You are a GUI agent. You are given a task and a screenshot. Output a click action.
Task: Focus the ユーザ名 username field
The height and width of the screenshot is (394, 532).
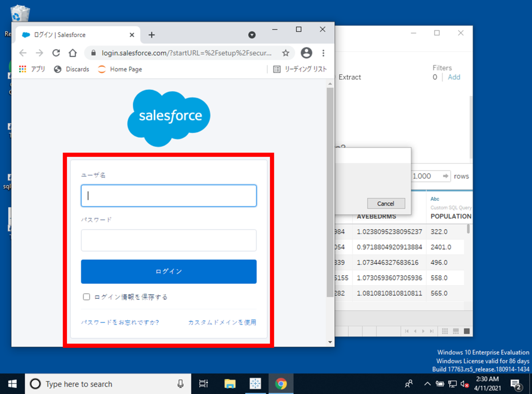click(x=168, y=196)
